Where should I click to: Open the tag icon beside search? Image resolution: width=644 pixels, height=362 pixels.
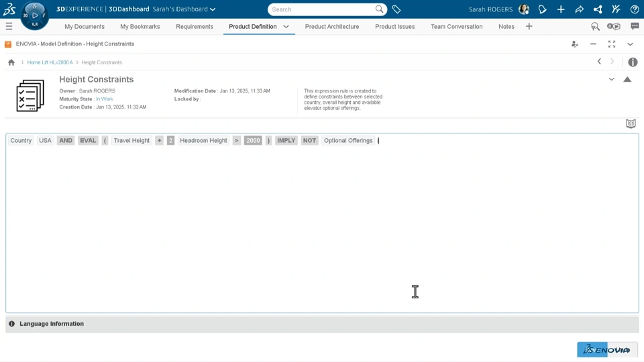click(x=396, y=9)
